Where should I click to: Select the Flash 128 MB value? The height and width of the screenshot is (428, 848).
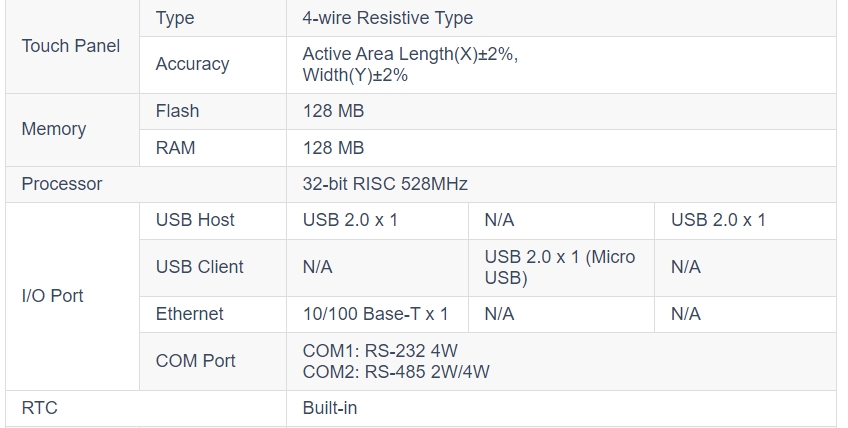tap(561, 111)
